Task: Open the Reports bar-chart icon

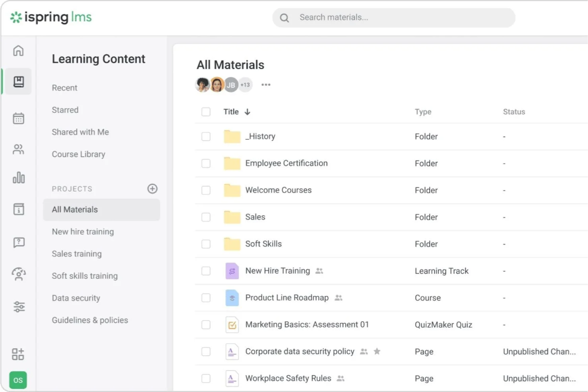Action: coord(18,178)
